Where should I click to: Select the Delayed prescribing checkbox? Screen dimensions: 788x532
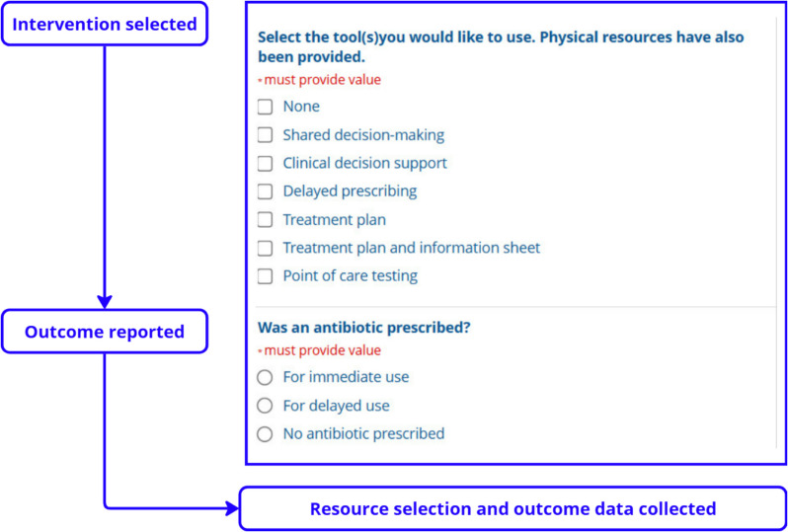tap(265, 191)
